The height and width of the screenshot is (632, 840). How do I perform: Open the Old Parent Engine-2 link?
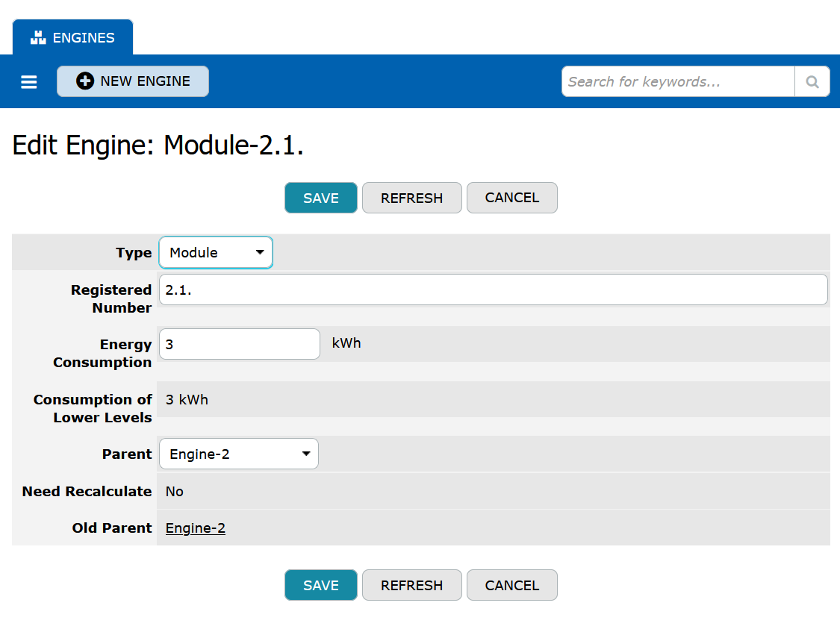coord(196,528)
